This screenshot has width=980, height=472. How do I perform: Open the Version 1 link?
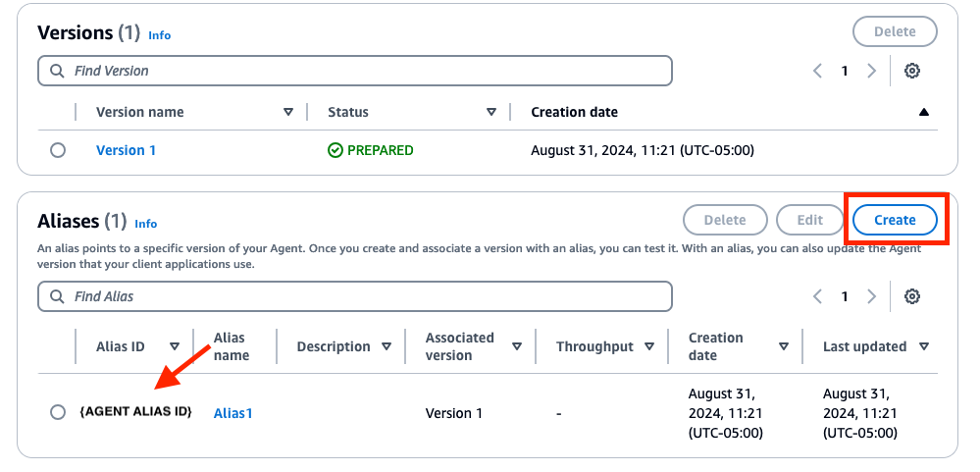(x=127, y=151)
